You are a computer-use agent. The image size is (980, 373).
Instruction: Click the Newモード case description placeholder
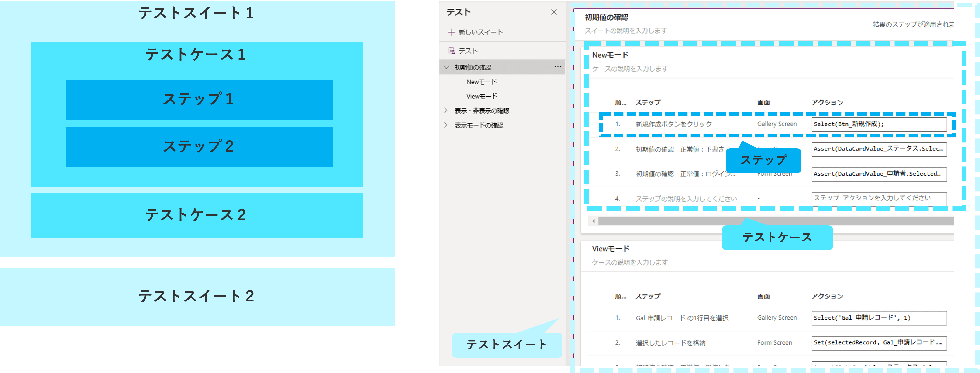click(630, 69)
